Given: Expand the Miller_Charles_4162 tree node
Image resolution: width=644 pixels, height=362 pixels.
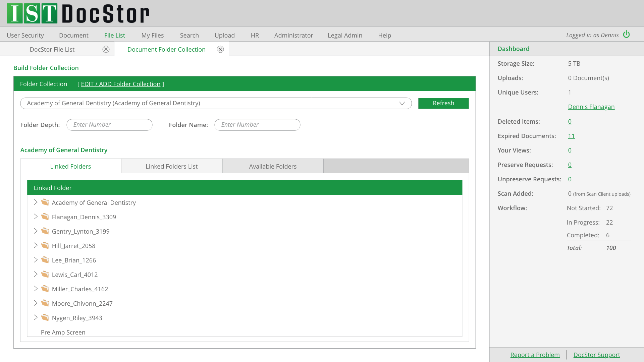Looking at the screenshot, I should [36, 289].
